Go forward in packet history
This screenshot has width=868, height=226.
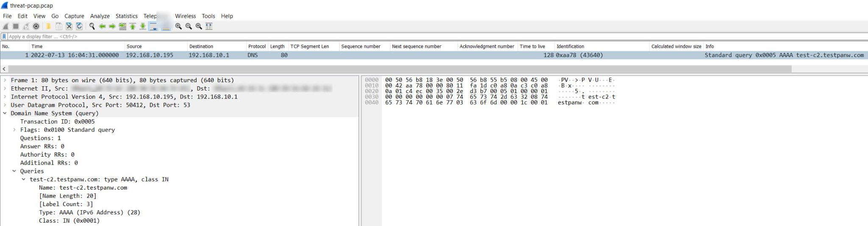click(112, 26)
